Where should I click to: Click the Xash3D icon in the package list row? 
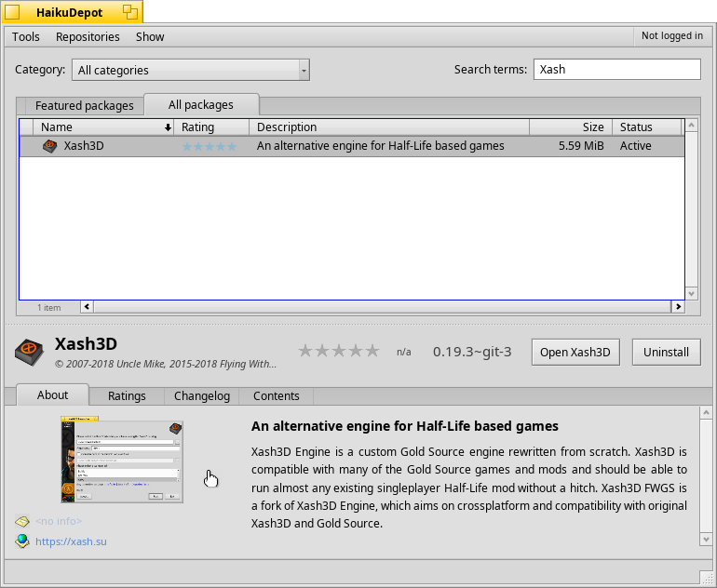50,146
